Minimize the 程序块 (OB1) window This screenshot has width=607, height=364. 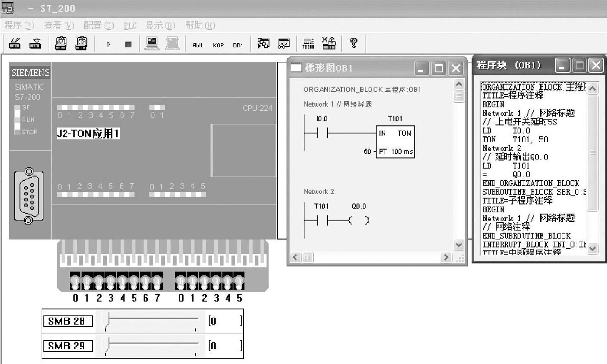(563, 65)
